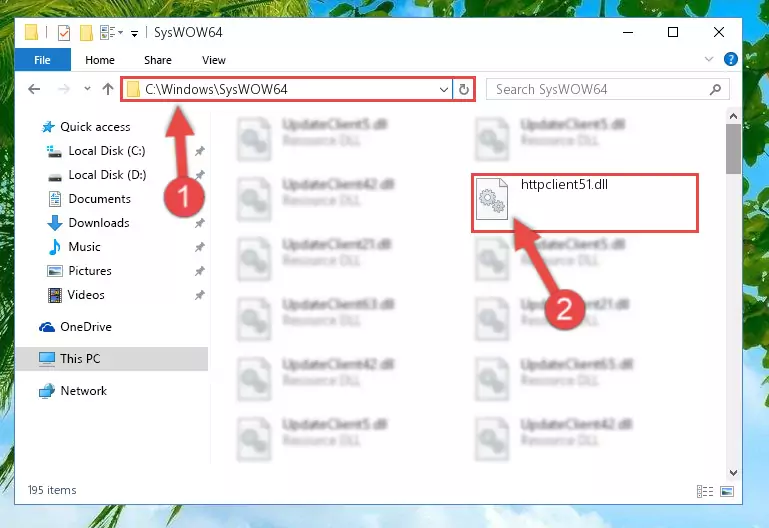The width and height of the screenshot is (769, 528).
Task: Click the Back navigation arrow
Action: coord(34,89)
